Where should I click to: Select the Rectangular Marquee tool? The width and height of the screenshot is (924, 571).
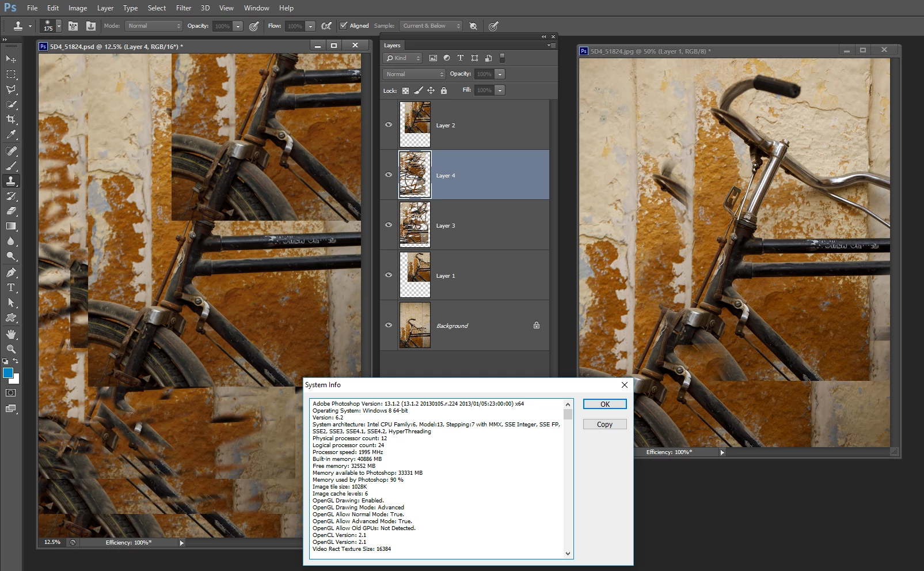(x=11, y=74)
